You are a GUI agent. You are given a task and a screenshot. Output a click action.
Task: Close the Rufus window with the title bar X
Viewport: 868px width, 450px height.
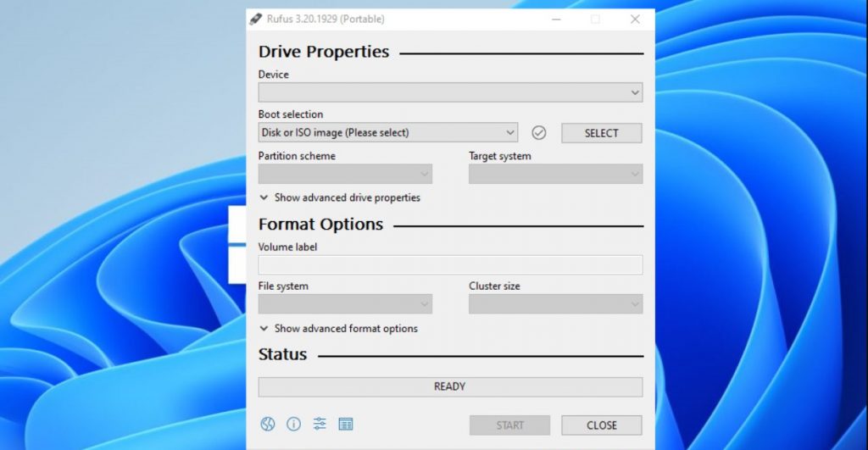(x=635, y=19)
